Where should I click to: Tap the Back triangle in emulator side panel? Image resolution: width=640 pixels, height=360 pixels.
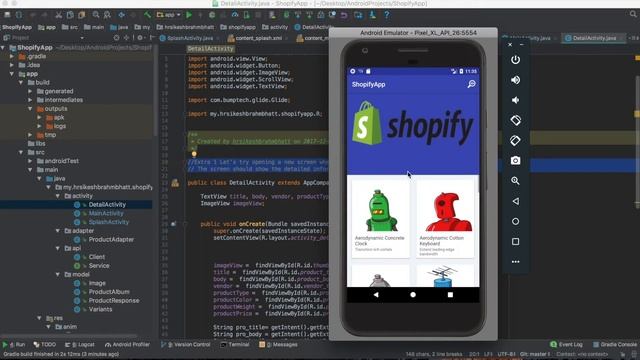[x=516, y=201]
